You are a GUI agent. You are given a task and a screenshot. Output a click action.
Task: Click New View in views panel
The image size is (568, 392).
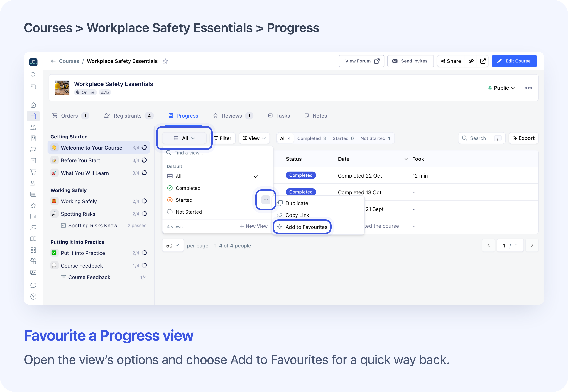(254, 226)
